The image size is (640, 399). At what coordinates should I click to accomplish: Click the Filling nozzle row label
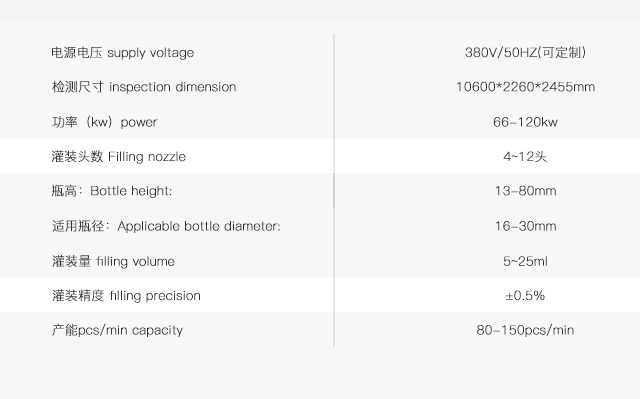click(118, 157)
